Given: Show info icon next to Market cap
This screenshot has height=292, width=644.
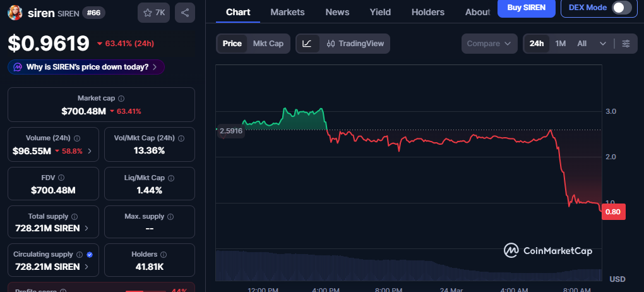Looking at the screenshot, I should [122, 99].
